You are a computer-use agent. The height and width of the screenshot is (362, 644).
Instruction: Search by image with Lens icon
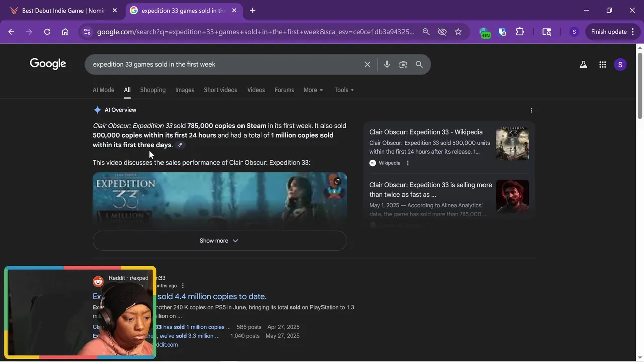[x=403, y=64]
